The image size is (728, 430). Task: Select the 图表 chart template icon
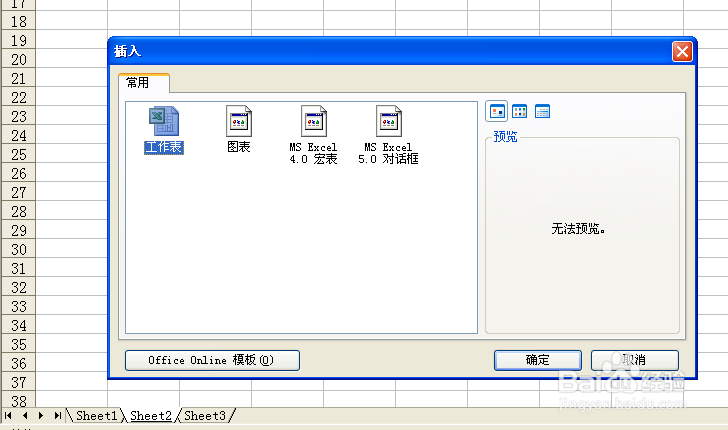point(239,130)
